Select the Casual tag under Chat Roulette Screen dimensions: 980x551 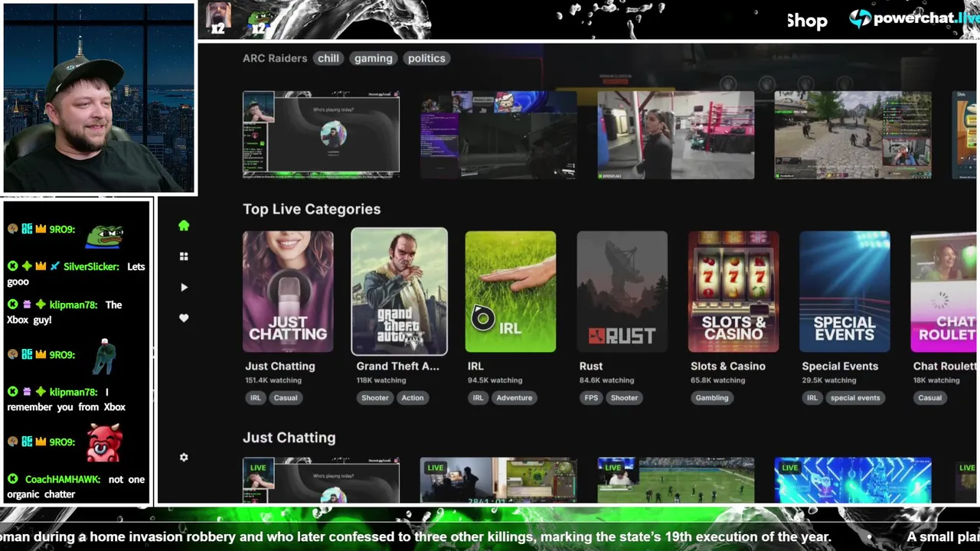tap(930, 397)
